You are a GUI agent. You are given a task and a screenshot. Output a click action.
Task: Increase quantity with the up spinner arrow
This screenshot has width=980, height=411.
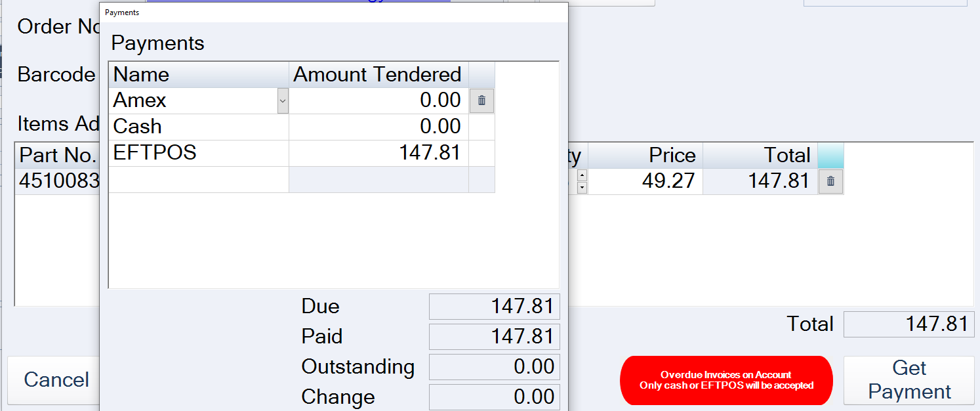coord(582,175)
